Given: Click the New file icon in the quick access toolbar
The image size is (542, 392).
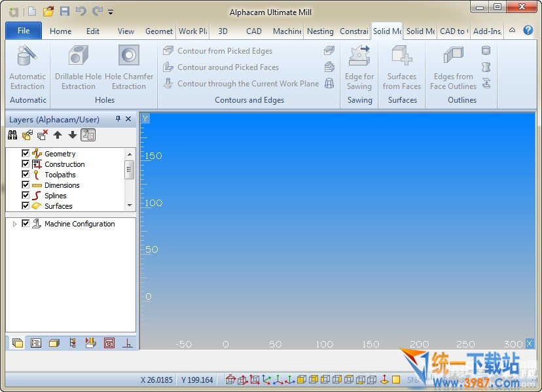Looking at the screenshot, I should coord(32,12).
